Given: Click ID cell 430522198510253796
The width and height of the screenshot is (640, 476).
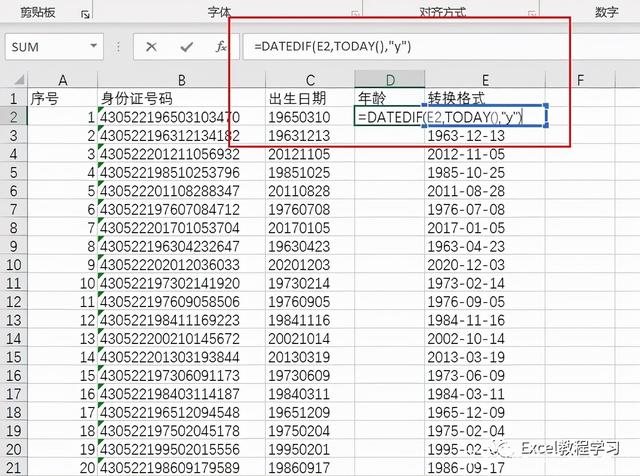Looking at the screenshot, I should point(182,172).
